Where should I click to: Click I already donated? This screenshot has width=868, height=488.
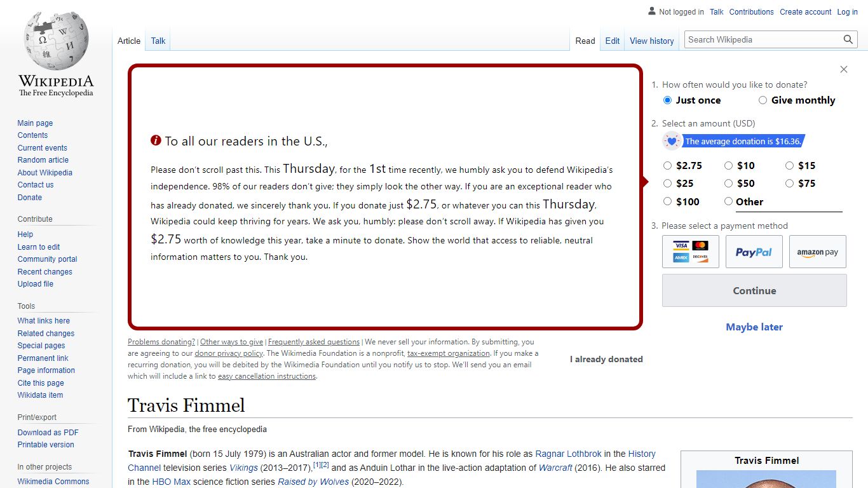pyautogui.click(x=606, y=359)
